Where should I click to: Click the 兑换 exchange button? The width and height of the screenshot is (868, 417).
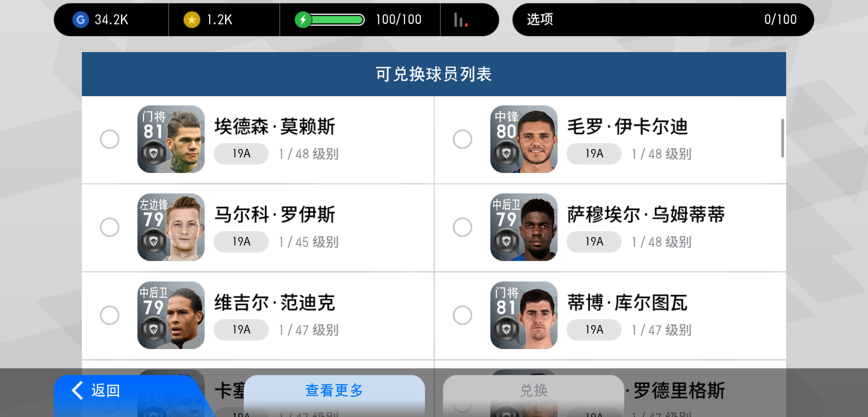pos(534,391)
